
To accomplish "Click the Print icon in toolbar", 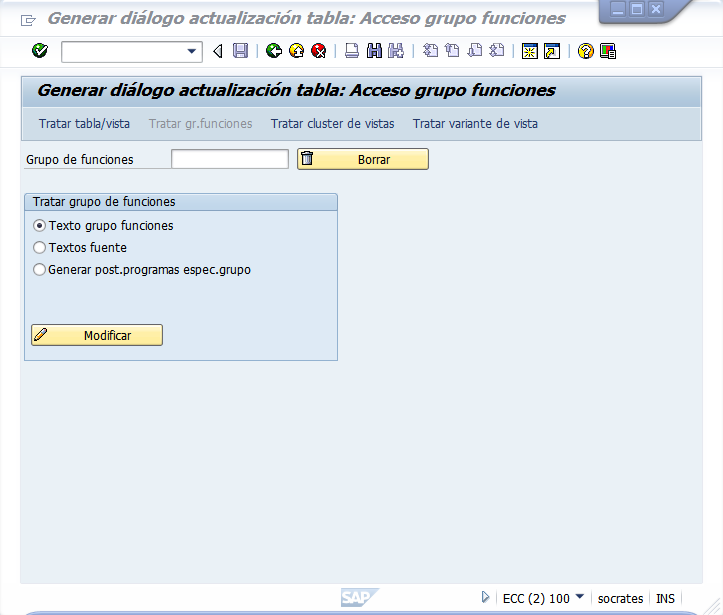I will (352, 51).
